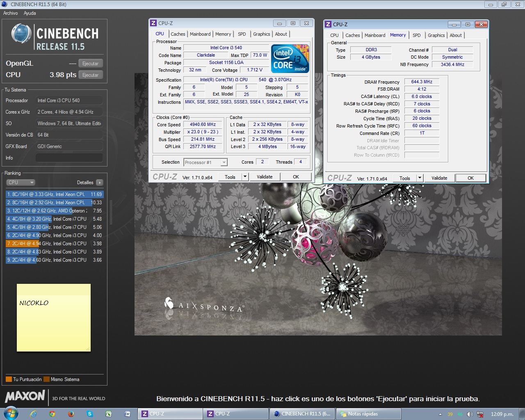Screen dimensions: 525x420
Task: Click the Show desktop strip beside clock
Action: pyautogui.click(x=522, y=414)
